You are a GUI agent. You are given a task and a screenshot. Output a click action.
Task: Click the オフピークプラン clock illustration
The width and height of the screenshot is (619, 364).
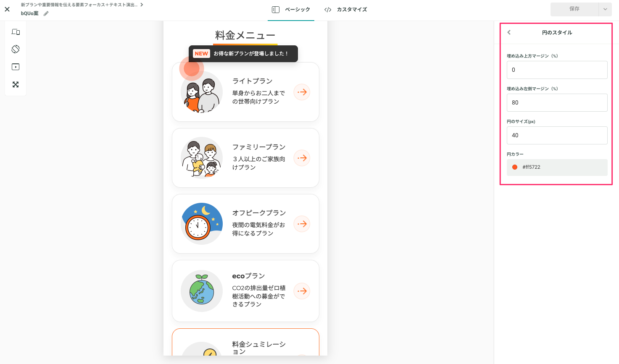click(202, 224)
